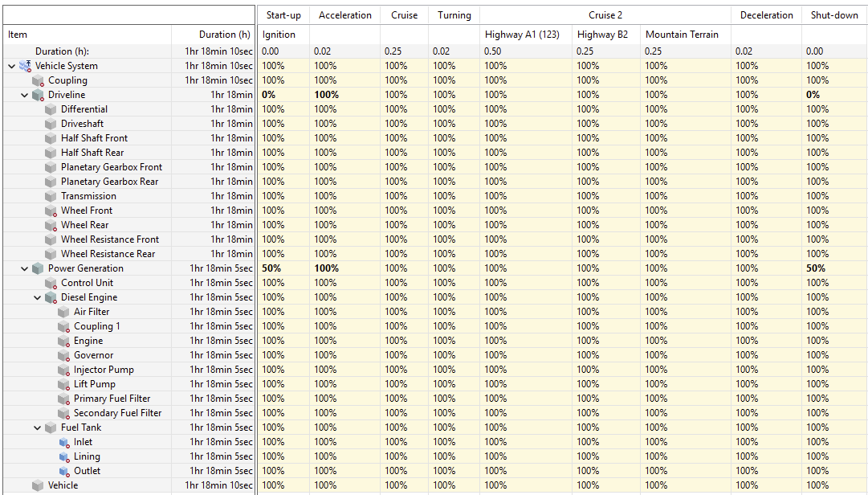
Task: Click the Vehicle cube icon
Action: tap(39, 485)
